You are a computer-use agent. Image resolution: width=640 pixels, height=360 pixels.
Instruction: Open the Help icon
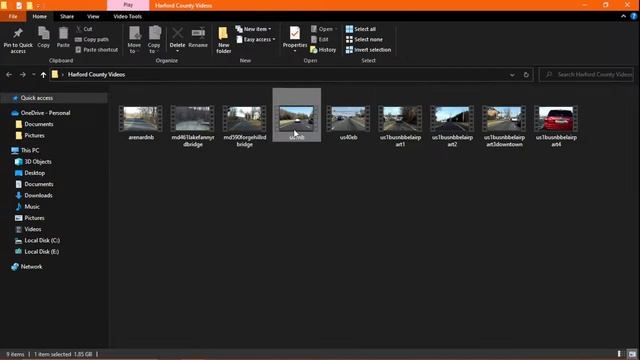point(633,16)
